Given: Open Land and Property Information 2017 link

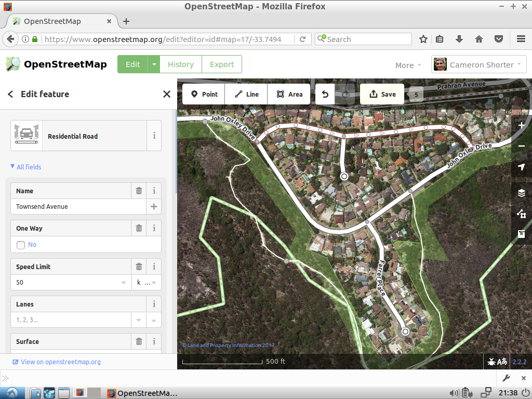Looking at the screenshot, I should pyautogui.click(x=229, y=345).
